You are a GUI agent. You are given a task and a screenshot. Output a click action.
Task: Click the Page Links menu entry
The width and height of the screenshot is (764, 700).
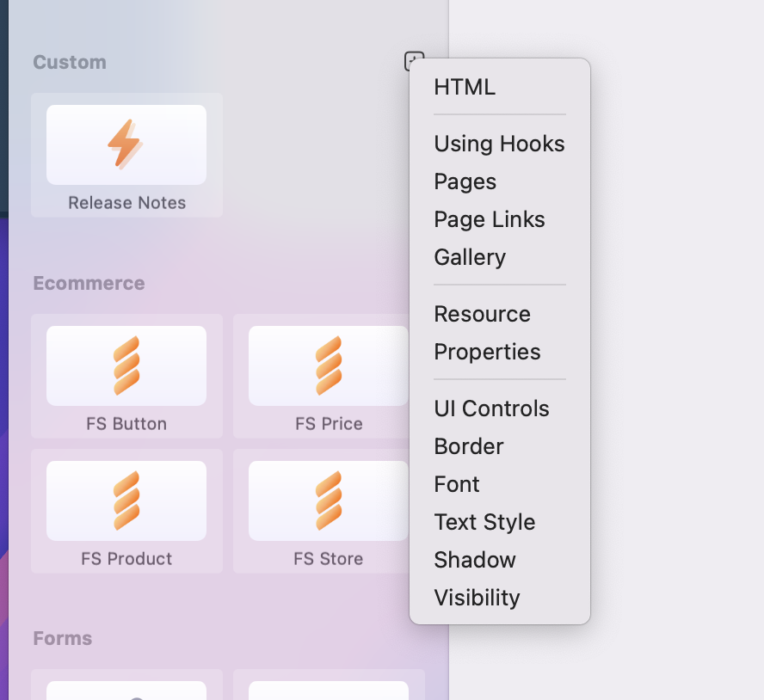click(489, 219)
